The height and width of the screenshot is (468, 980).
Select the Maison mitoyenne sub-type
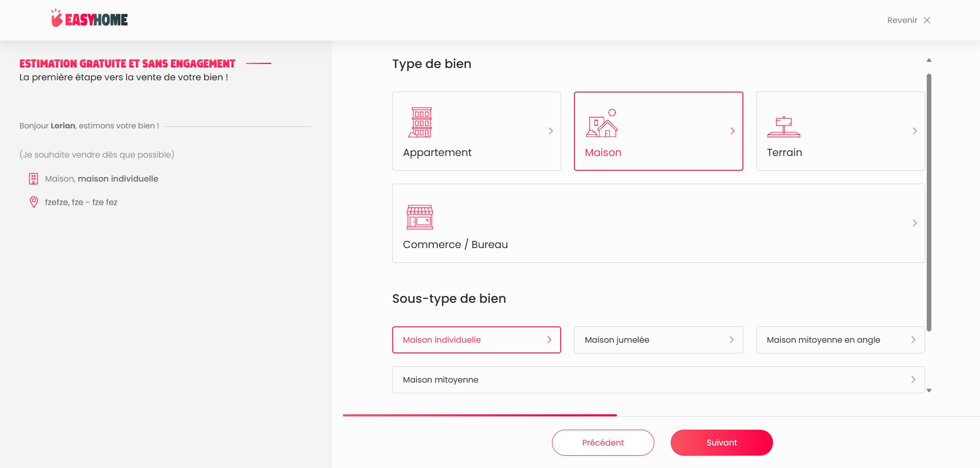pyautogui.click(x=658, y=380)
